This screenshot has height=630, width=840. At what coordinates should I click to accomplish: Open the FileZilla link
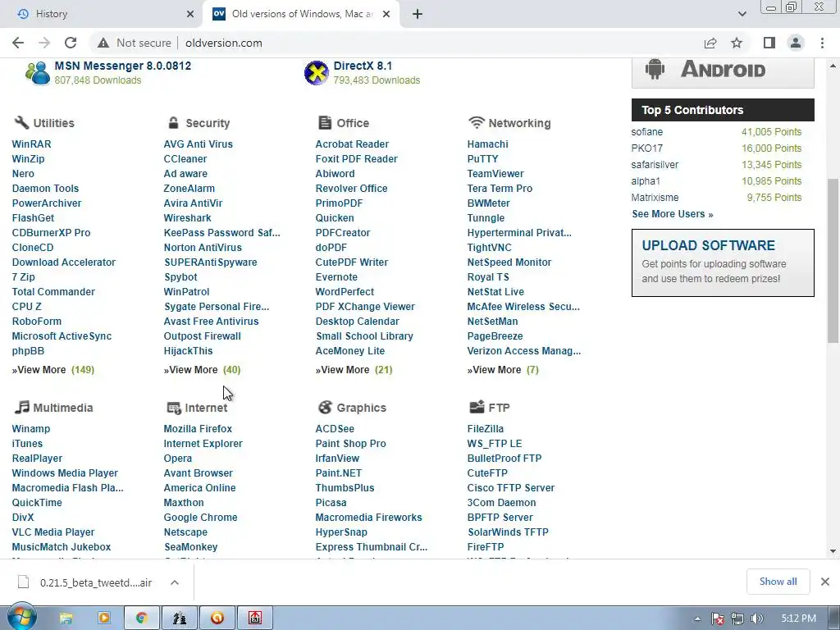486,429
